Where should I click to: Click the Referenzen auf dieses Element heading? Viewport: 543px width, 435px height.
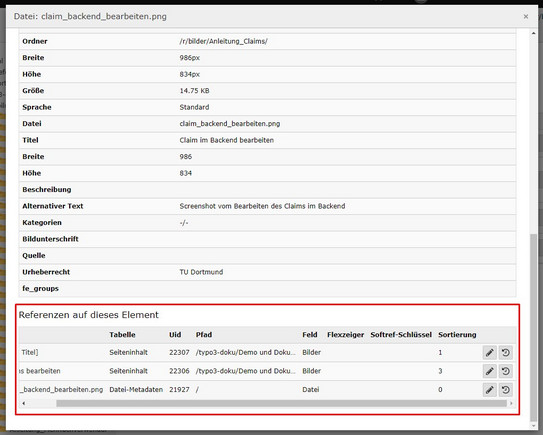89,315
